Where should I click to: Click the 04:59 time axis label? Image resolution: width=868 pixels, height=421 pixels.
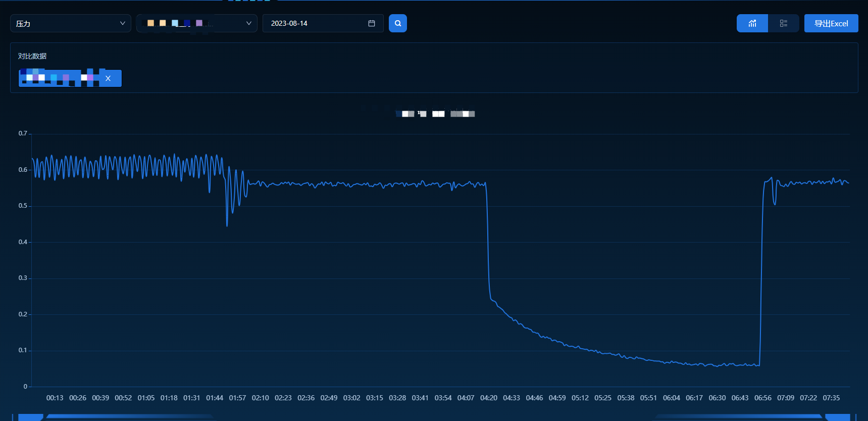coord(557,398)
